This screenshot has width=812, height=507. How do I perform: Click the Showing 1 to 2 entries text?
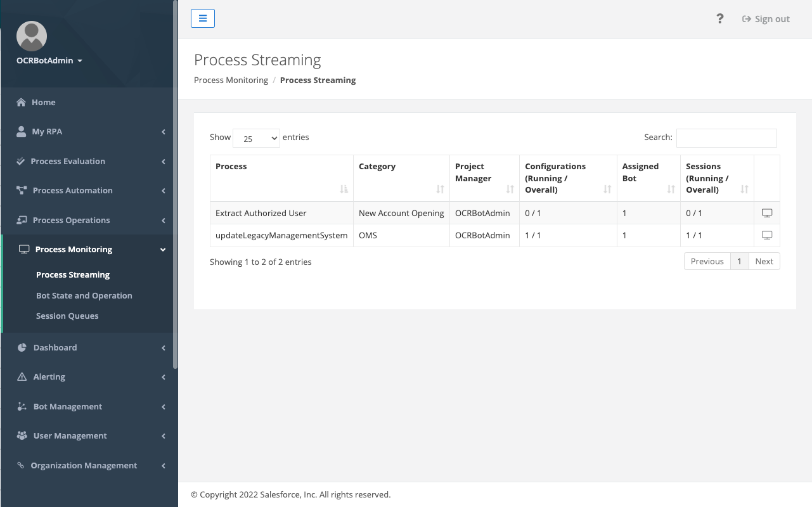point(261,262)
